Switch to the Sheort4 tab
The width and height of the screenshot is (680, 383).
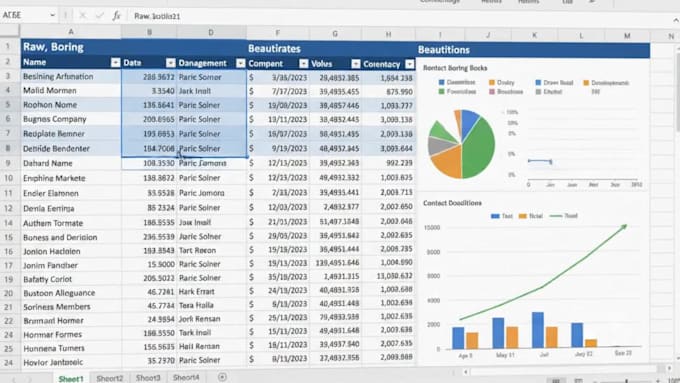coord(186,377)
